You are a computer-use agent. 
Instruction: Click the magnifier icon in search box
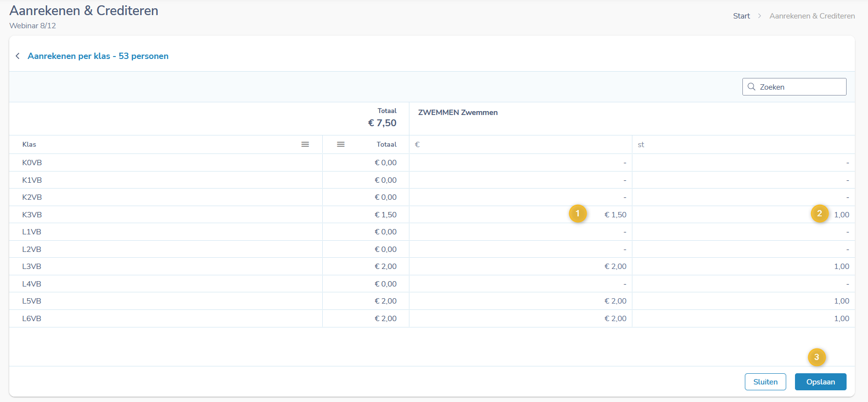[752, 87]
